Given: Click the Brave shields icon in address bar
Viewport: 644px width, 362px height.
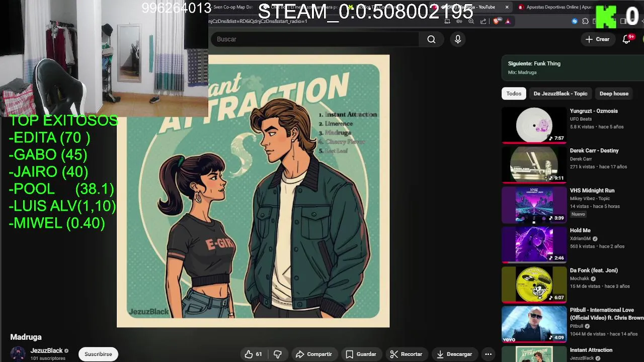Looking at the screenshot, I should point(496,21).
